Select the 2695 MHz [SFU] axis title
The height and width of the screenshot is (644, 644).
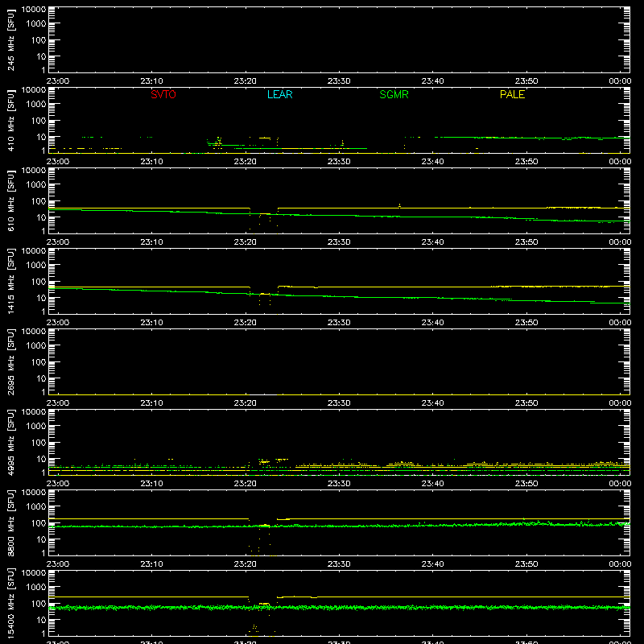[x=10, y=362]
